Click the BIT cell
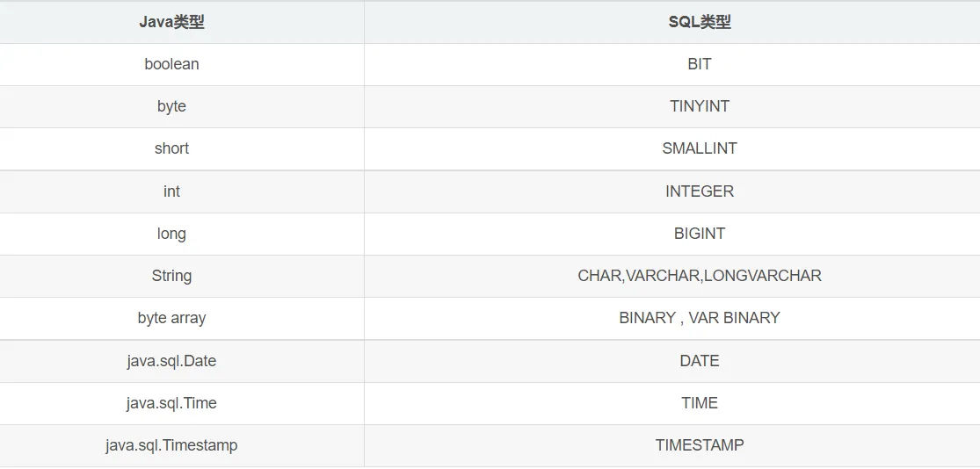980x469 pixels. [699, 64]
